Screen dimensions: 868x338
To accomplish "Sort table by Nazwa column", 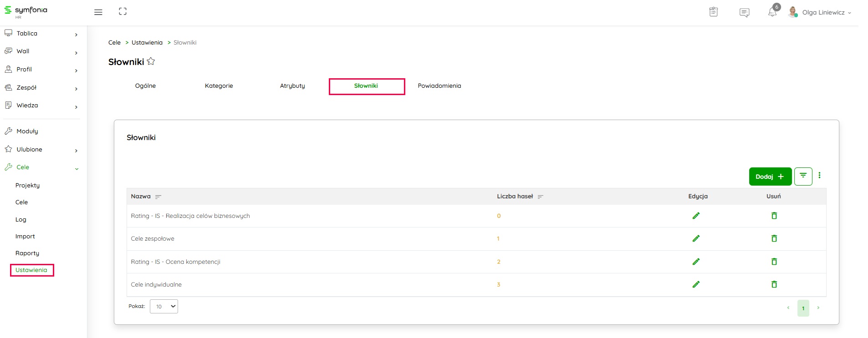I will click(158, 197).
